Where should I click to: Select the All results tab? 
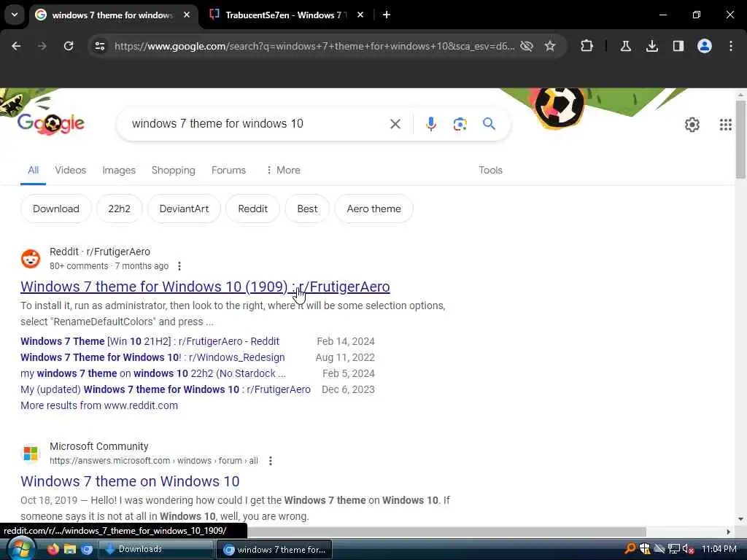pyautogui.click(x=33, y=170)
